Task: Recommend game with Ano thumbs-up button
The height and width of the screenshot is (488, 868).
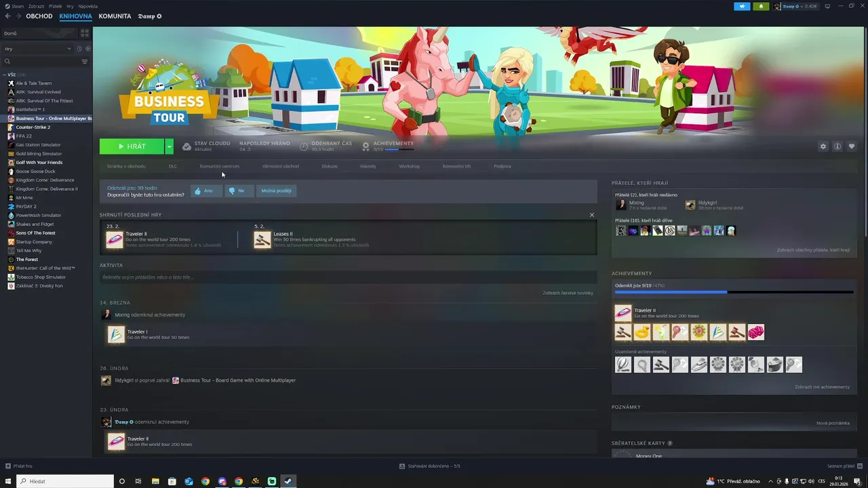Action: (x=205, y=191)
